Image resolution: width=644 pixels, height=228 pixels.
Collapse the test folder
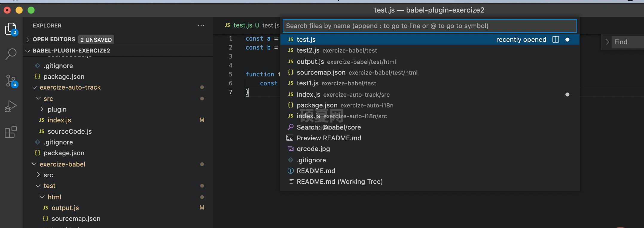click(38, 186)
